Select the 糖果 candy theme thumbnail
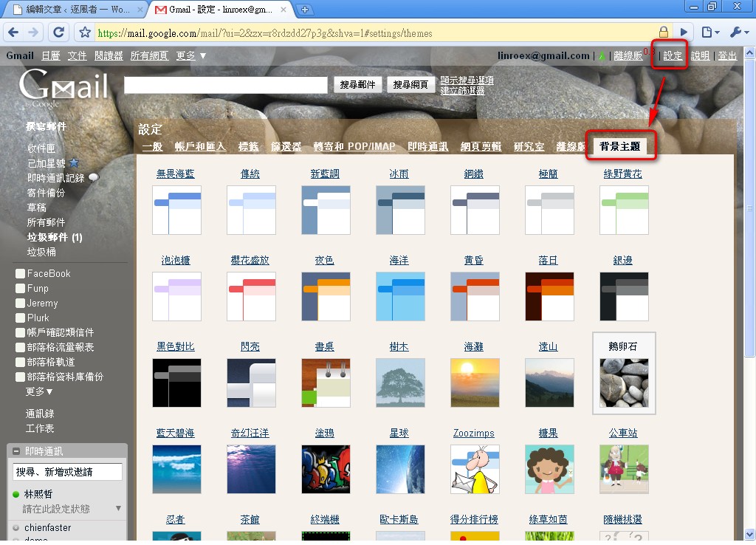This screenshot has width=756, height=545. click(549, 469)
